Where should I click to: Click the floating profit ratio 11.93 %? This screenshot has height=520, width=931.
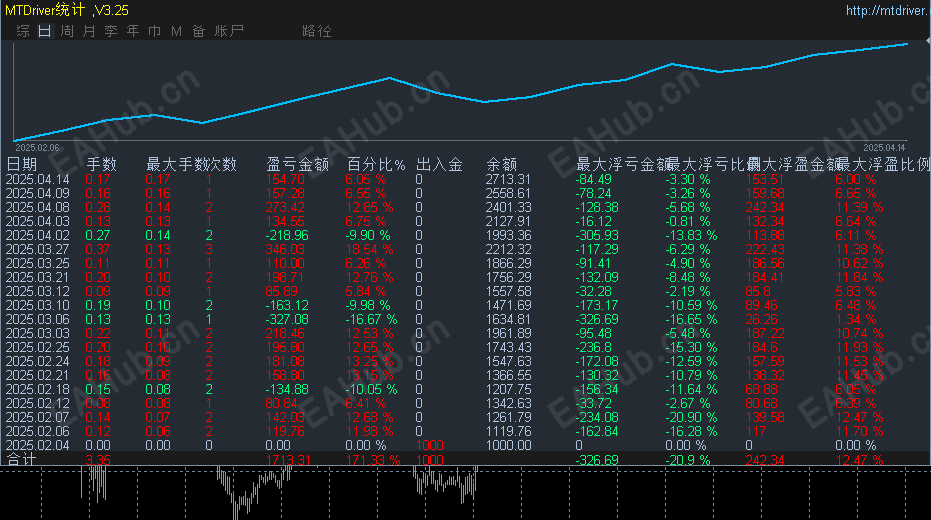click(859, 347)
